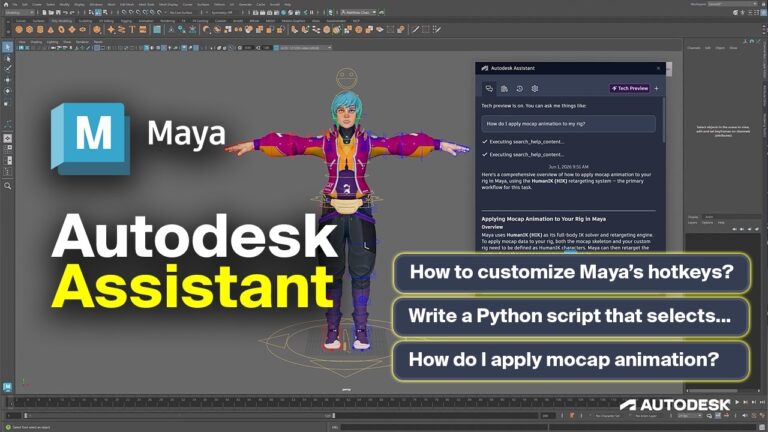
Task: Click suggestion 'How do I apply mocap animation to my rig?'
Action: [x=568, y=124]
